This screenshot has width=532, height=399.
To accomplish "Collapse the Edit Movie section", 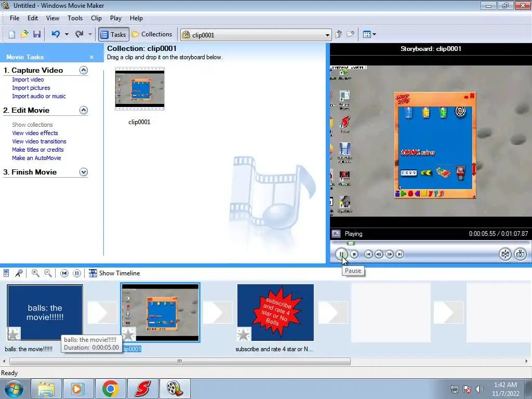I will point(84,110).
